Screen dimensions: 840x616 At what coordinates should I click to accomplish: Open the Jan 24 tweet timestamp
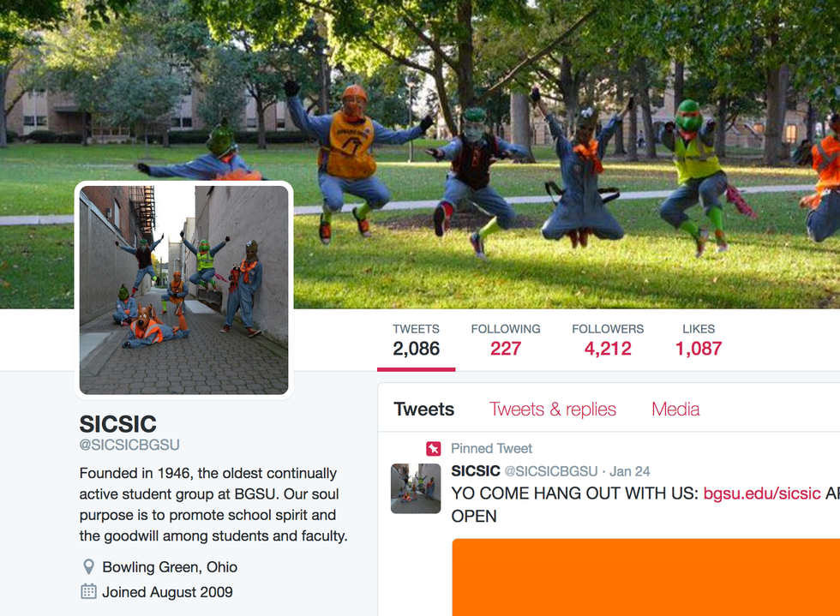tap(629, 471)
